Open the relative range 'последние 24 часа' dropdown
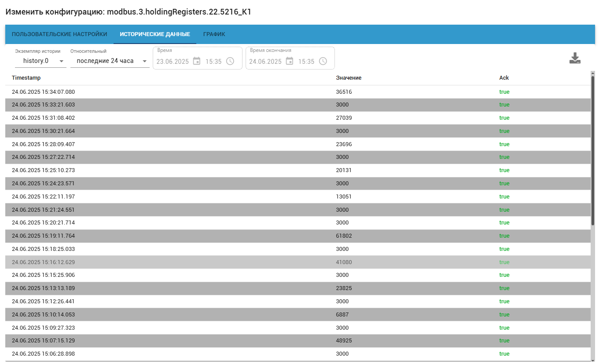 (x=110, y=61)
